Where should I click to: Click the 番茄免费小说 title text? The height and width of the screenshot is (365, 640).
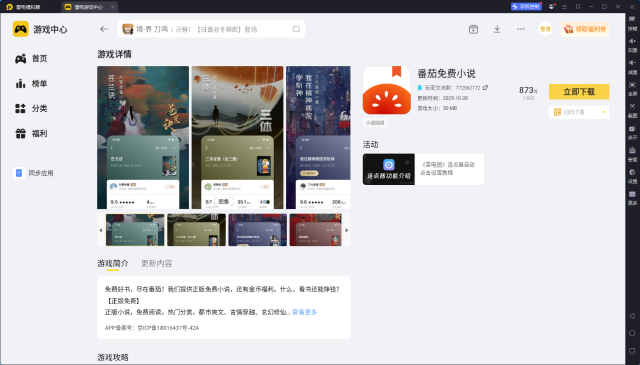(x=446, y=73)
